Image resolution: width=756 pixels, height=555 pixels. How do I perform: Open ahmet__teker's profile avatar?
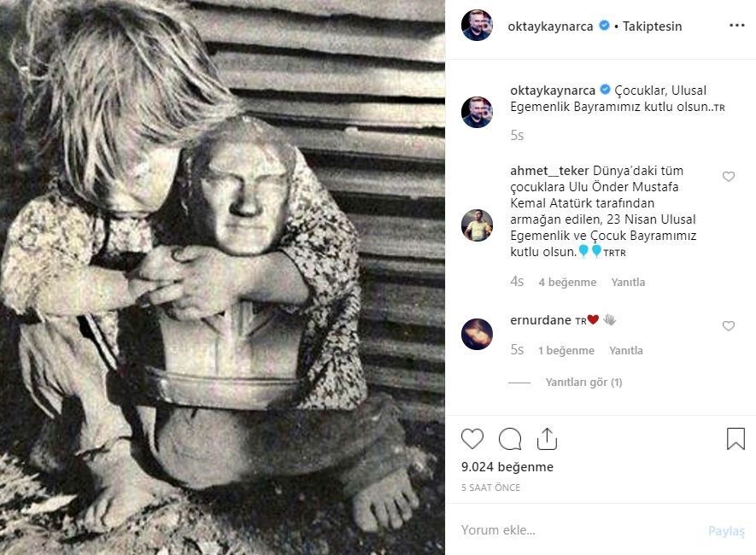[x=477, y=225]
